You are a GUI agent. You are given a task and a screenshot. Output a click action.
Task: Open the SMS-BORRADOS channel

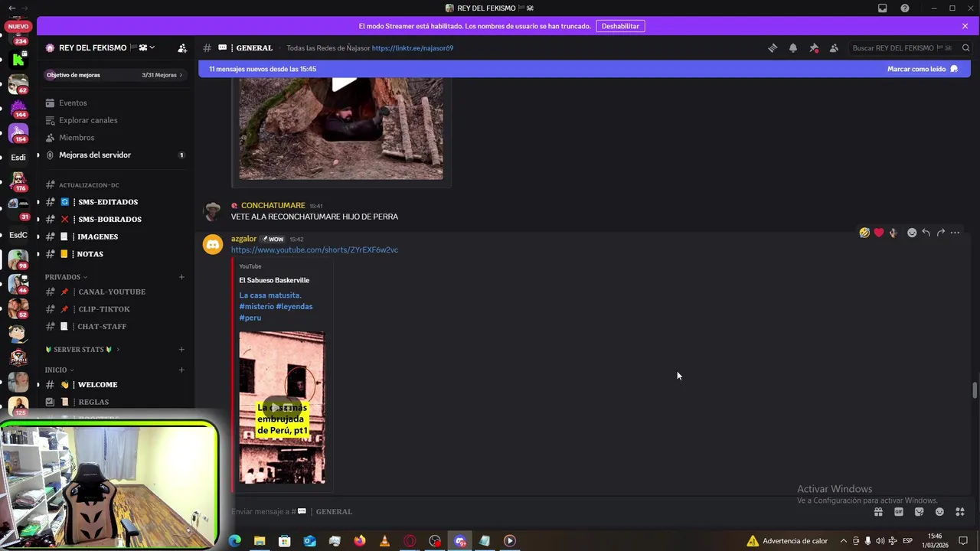pos(109,219)
